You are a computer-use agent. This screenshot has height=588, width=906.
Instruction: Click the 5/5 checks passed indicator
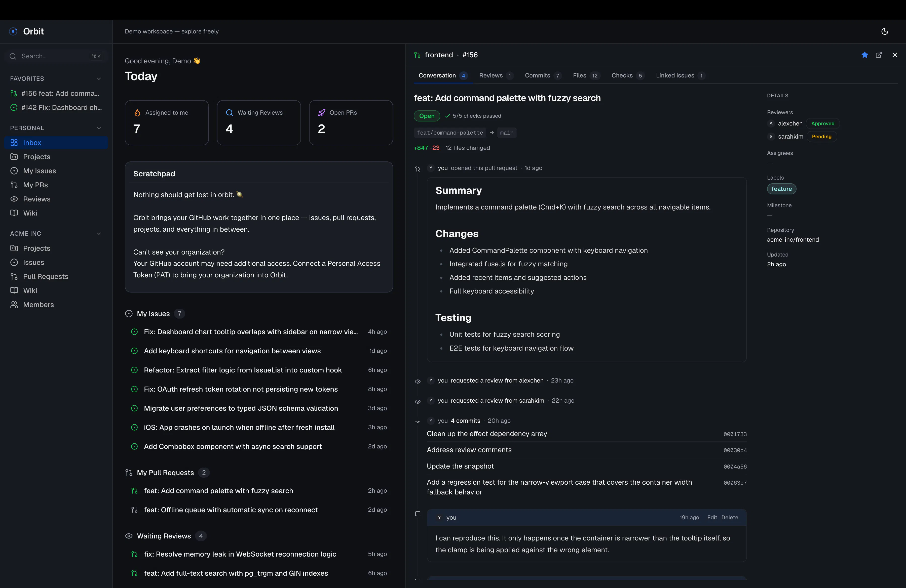(x=473, y=116)
